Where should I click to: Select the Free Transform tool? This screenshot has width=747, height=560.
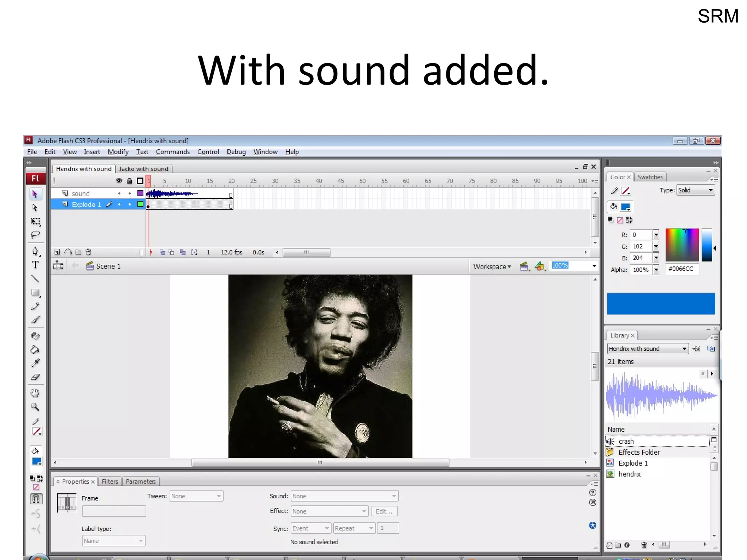pos(35,221)
